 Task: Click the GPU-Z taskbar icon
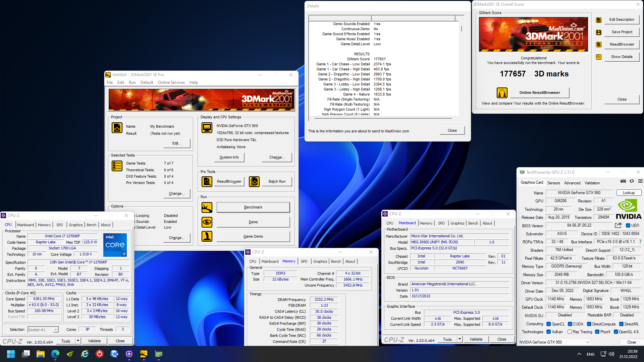tap(159, 354)
